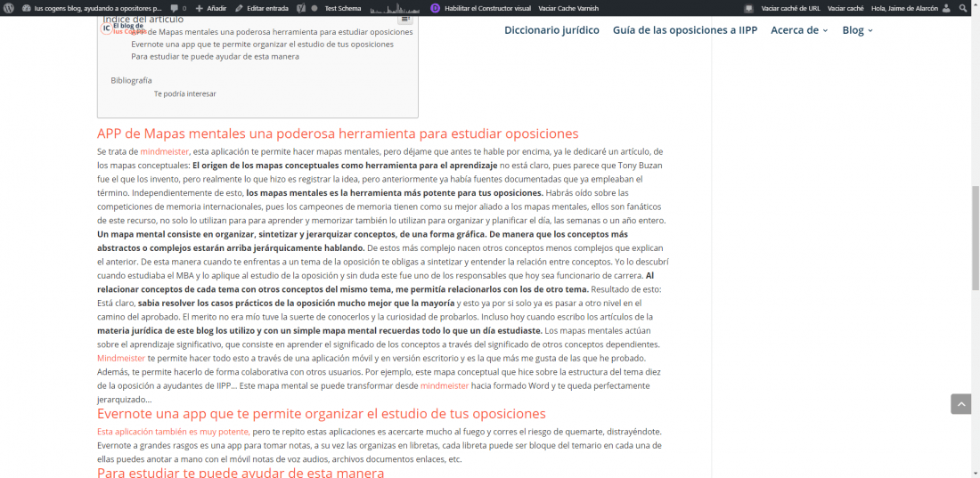Click the Editar entrada label
Viewport: 980px width, 478px height.
tap(267, 9)
